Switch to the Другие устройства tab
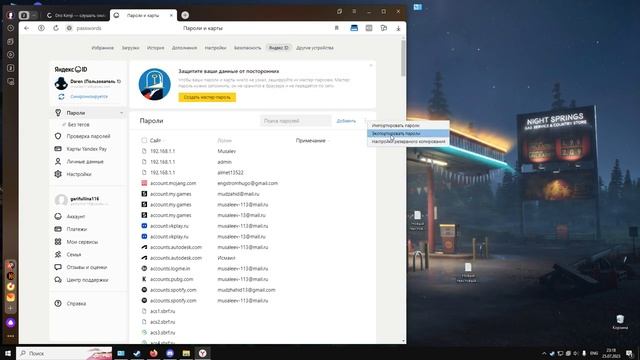This screenshot has height=360, width=640. click(x=315, y=48)
